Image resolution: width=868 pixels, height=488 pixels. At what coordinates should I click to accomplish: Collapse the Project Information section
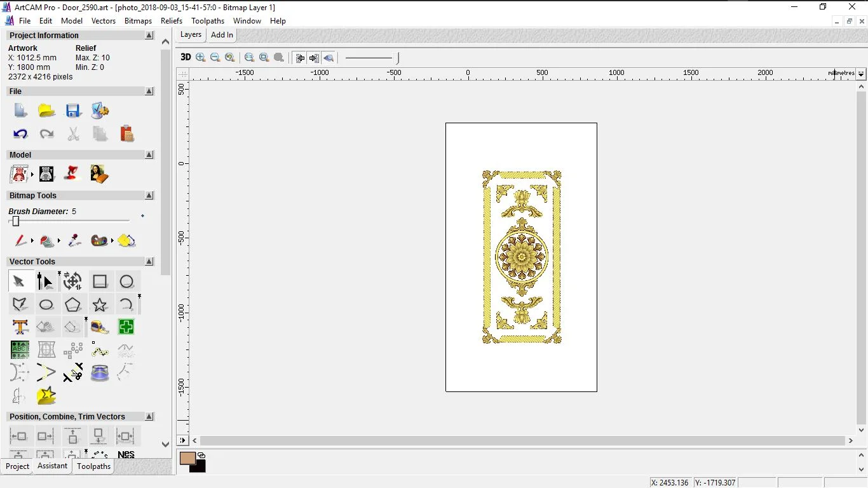pos(149,36)
